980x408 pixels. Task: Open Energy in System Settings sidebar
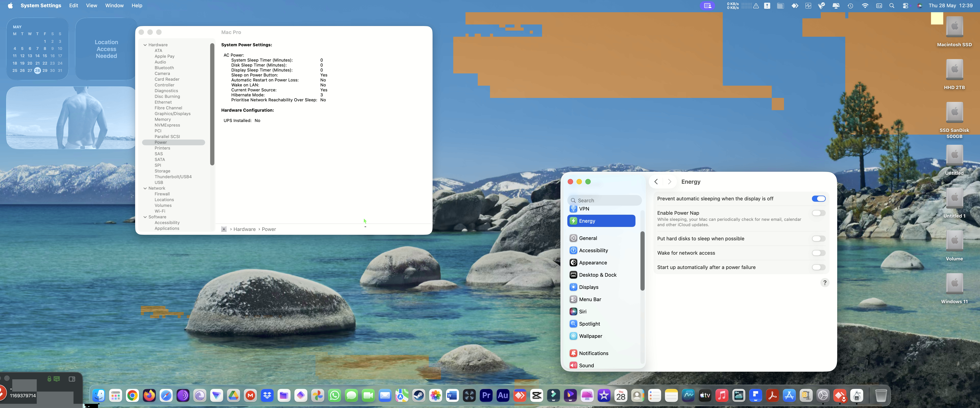[x=601, y=221]
